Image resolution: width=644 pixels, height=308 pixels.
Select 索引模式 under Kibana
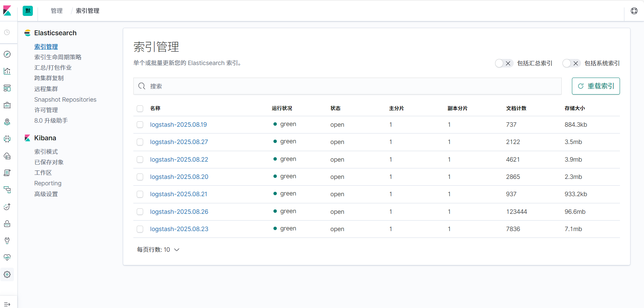(x=46, y=152)
